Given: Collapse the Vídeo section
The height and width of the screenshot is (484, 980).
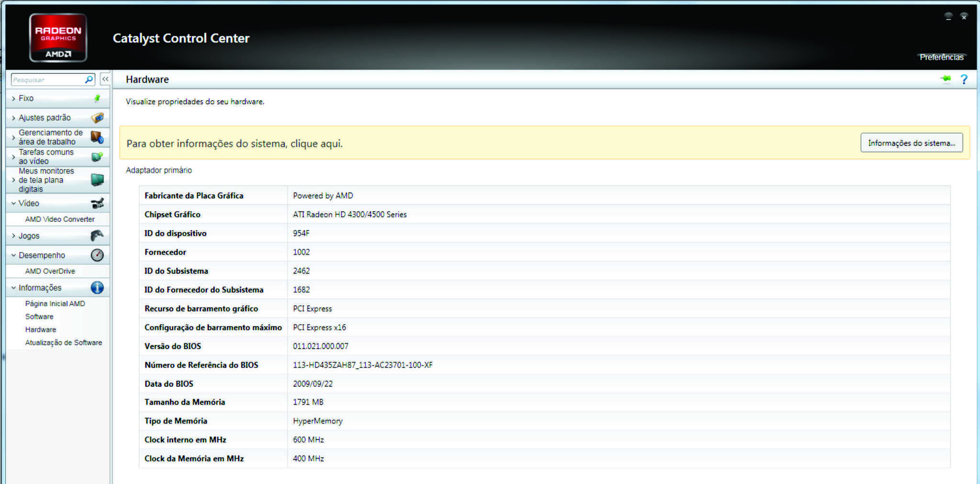Looking at the screenshot, I should point(13,203).
